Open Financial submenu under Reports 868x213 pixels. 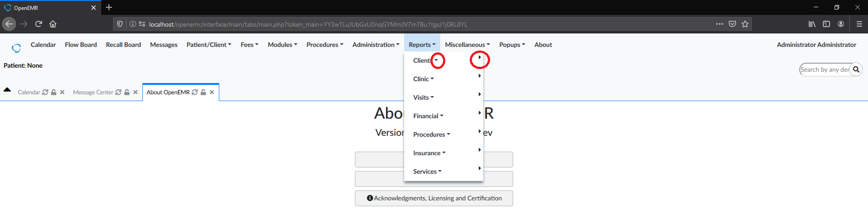click(x=443, y=116)
